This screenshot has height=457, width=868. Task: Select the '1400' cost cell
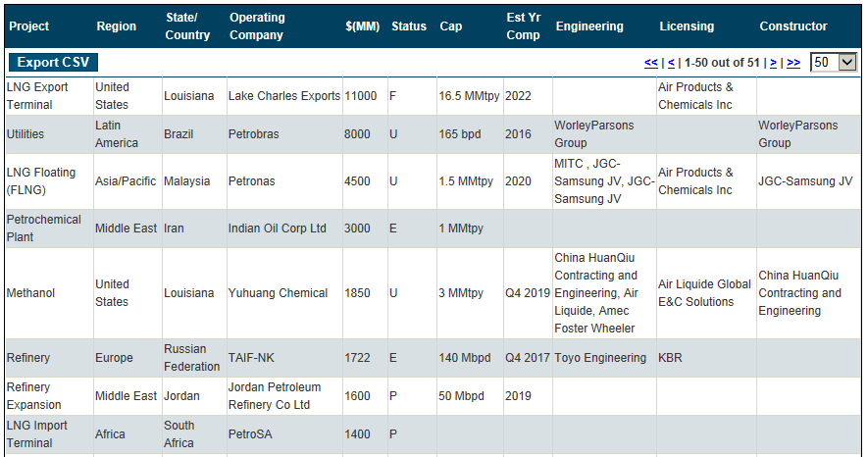(x=366, y=434)
